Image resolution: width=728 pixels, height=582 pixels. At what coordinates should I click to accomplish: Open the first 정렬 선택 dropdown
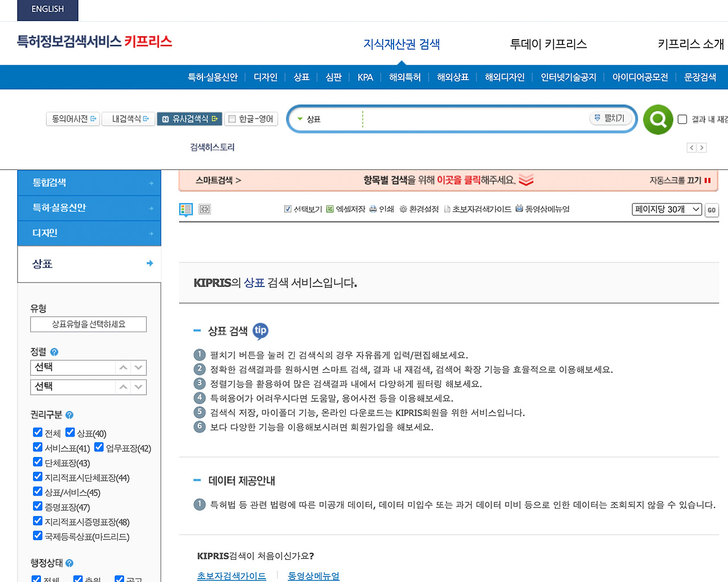[x=88, y=368]
